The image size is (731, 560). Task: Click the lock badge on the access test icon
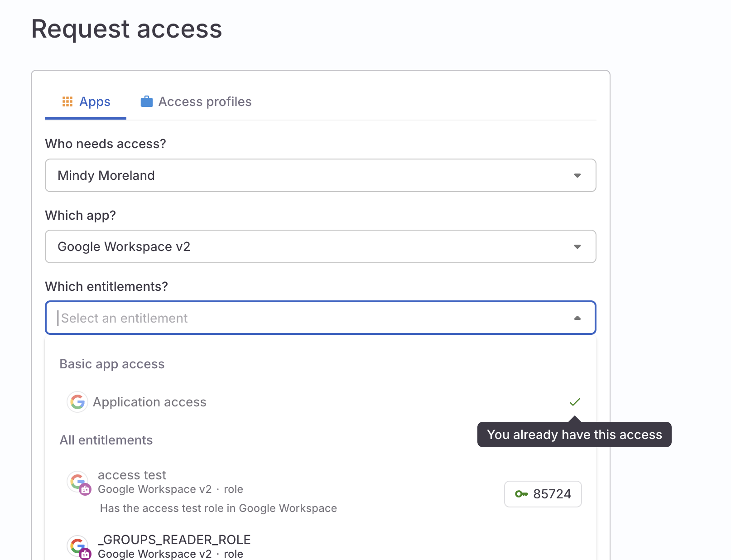point(85,490)
